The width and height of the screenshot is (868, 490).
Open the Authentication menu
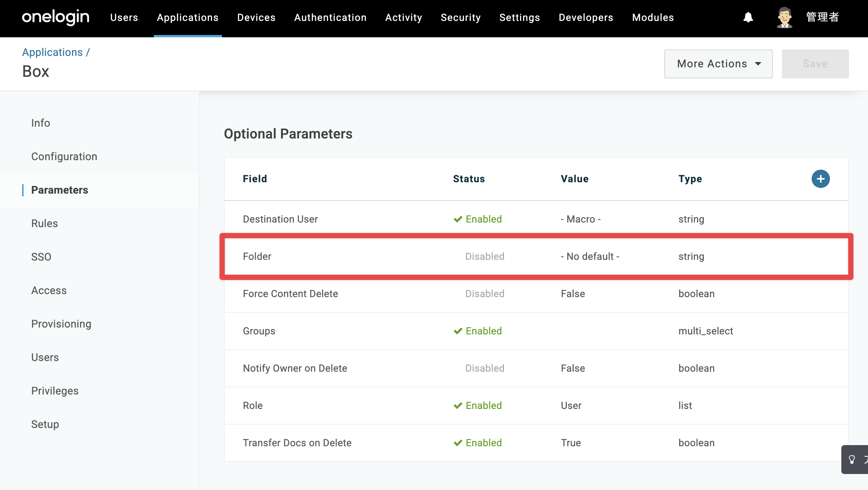330,17
